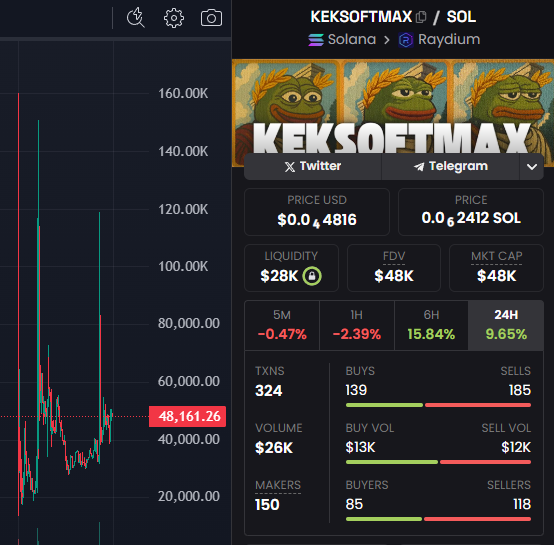Select the 24H timeframe tab
This screenshot has height=545, width=554.
506,325
